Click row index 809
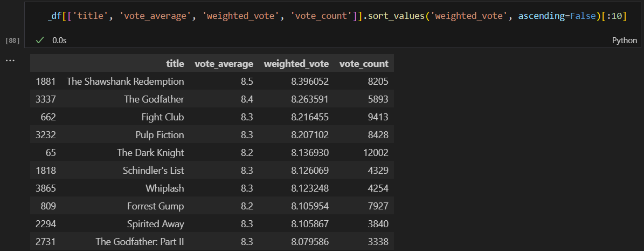 pyautogui.click(x=49, y=206)
